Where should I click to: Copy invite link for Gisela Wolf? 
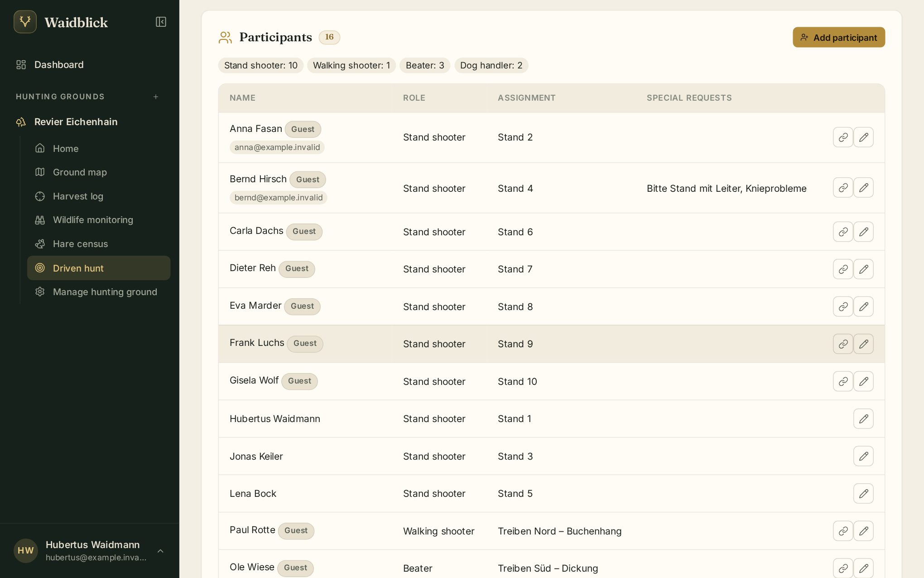(843, 381)
